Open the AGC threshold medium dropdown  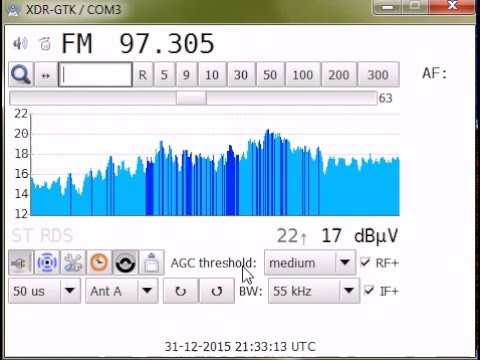coord(310,263)
